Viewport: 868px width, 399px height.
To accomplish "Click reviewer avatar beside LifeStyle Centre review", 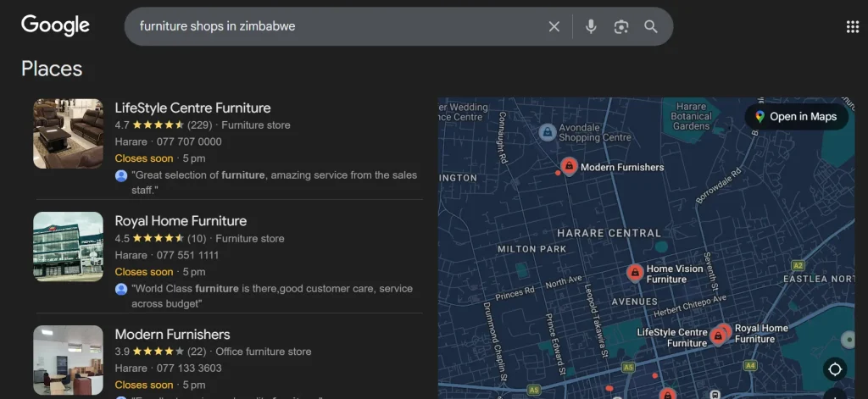I will tap(121, 175).
